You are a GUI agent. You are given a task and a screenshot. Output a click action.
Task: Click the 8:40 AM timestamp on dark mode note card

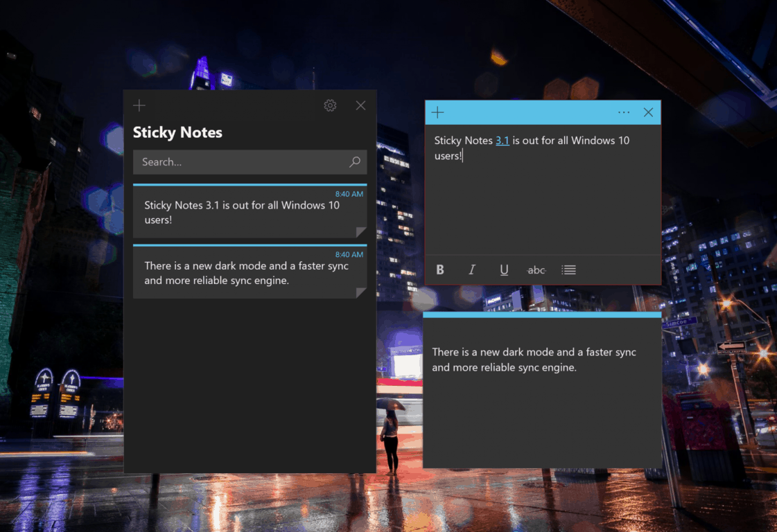click(x=349, y=255)
